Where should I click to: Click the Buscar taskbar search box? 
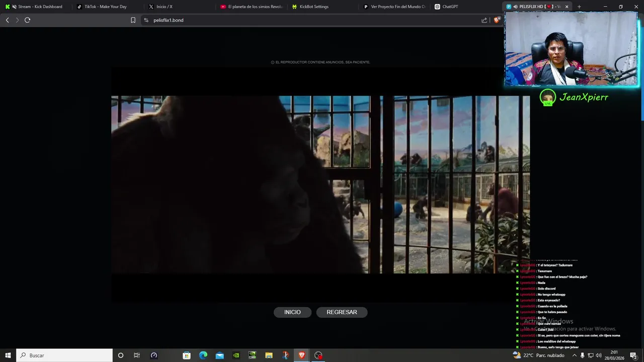(x=64, y=355)
